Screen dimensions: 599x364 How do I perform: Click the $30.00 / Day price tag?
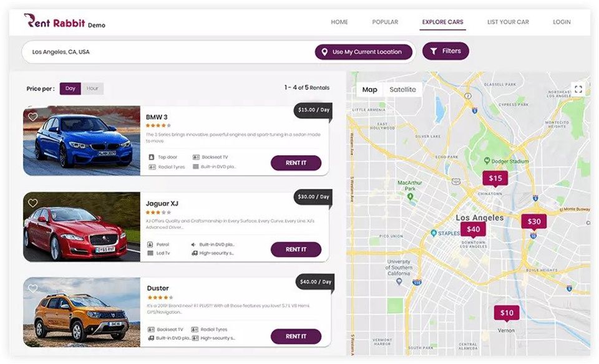coord(313,197)
